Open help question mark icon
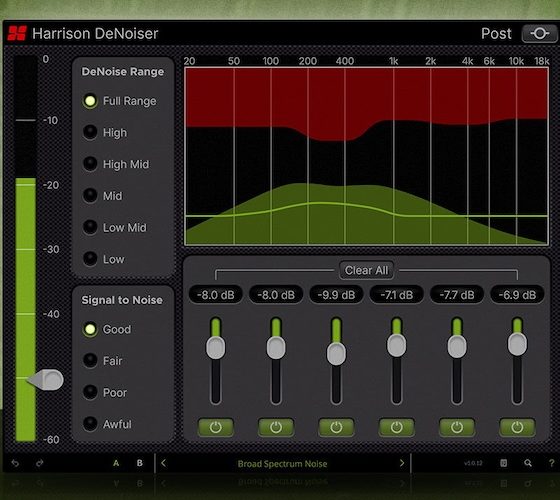This screenshot has width=560, height=500. [x=552, y=463]
